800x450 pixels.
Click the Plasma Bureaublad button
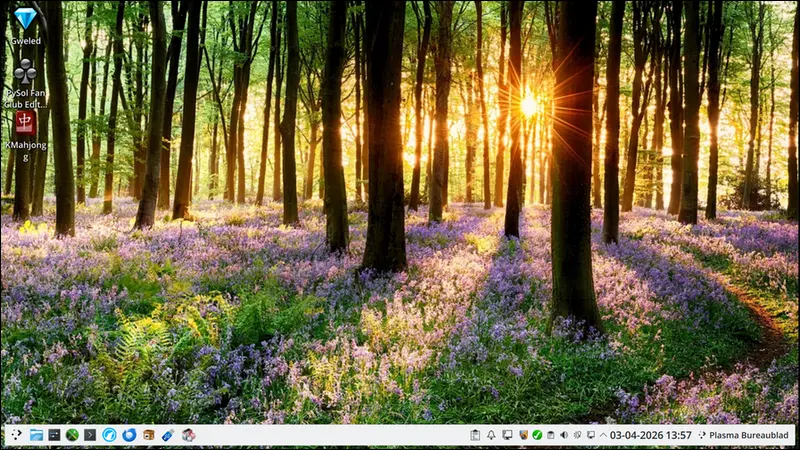(x=743, y=435)
